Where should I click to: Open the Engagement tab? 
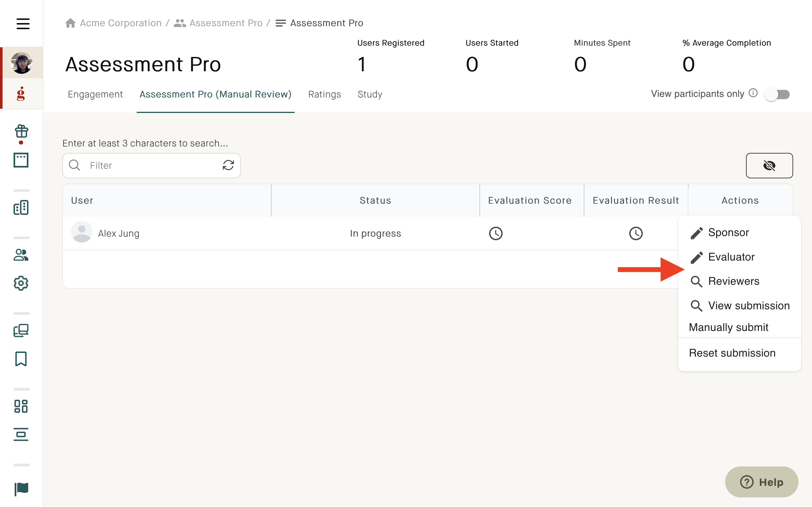[x=95, y=94]
